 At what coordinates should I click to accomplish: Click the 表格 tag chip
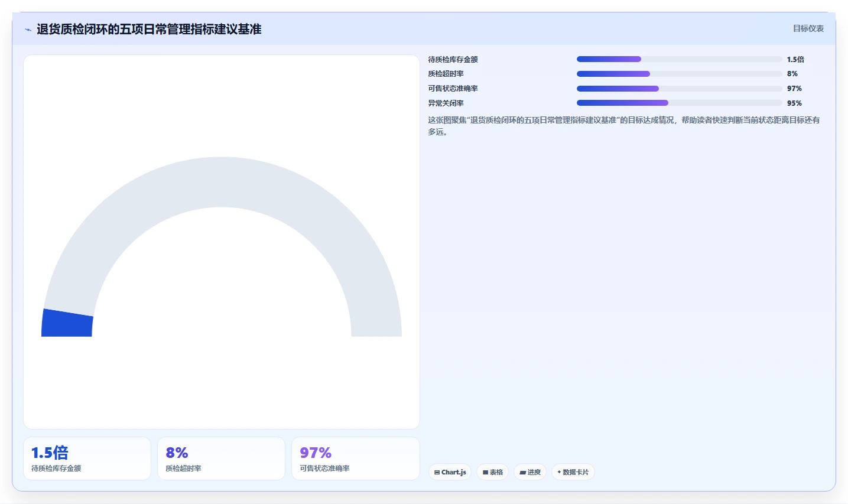point(492,472)
